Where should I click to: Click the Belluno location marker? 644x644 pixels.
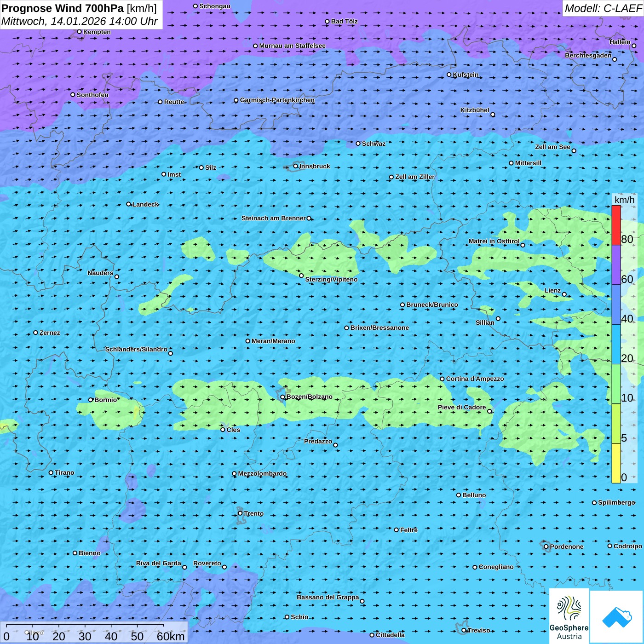(x=459, y=495)
